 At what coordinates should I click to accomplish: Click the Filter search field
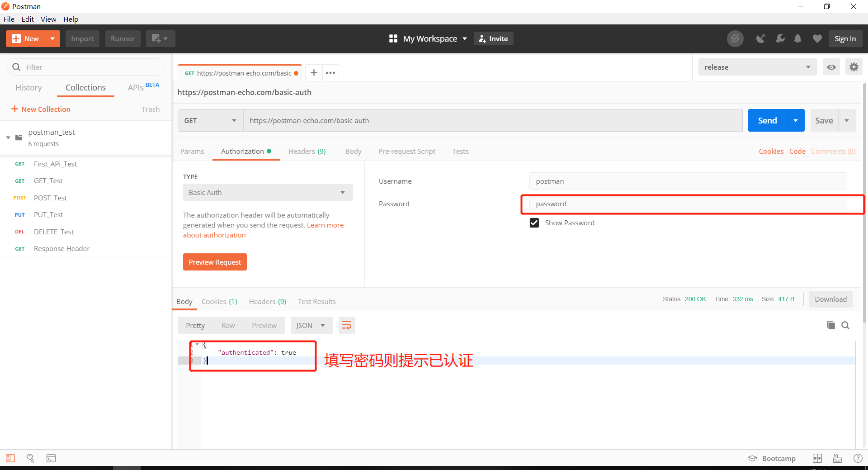point(86,67)
